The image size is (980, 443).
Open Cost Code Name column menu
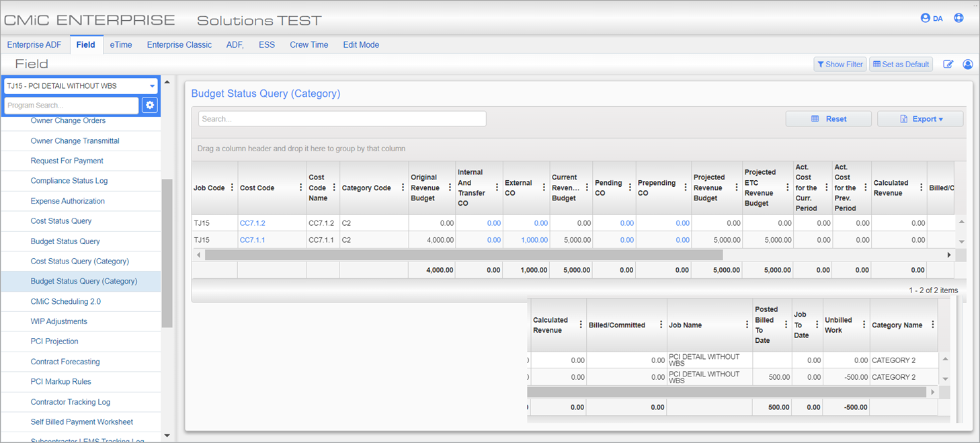coord(334,188)
